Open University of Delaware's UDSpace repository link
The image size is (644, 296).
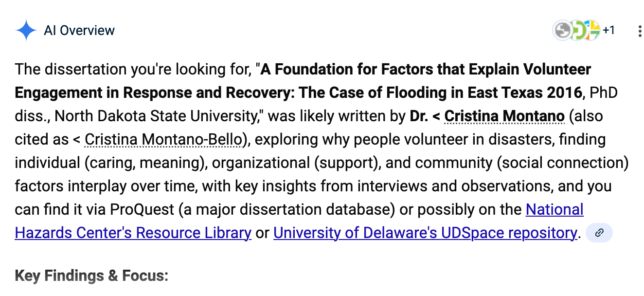click(425, 233)
